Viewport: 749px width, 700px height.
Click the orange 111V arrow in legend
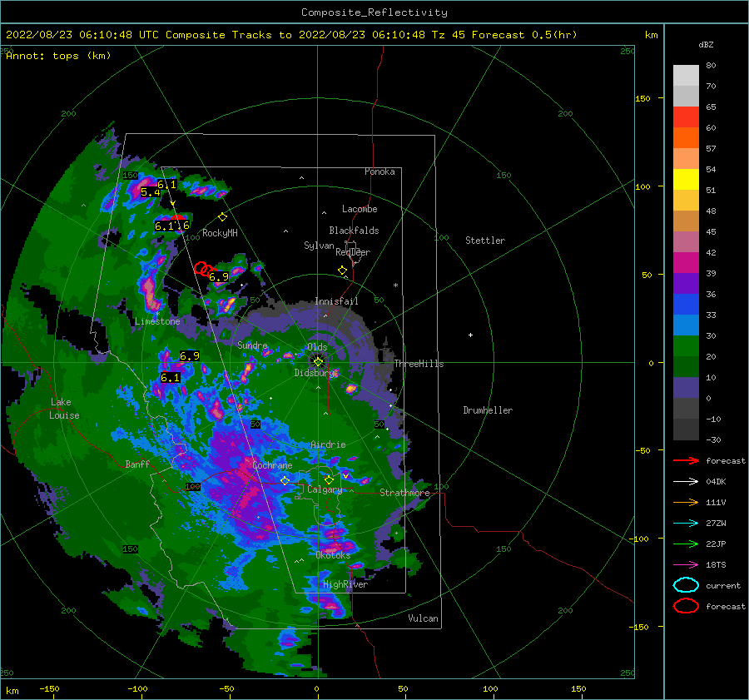pos(686,502)
